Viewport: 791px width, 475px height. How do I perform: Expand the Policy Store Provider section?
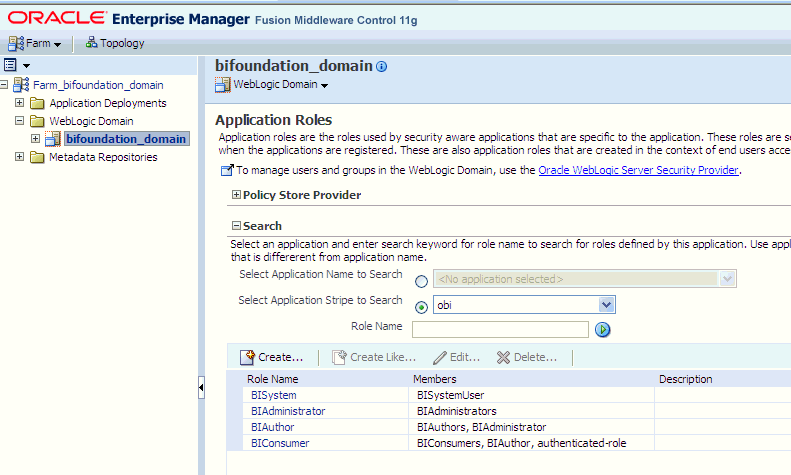pyautogui.click(x=236, y=195)
